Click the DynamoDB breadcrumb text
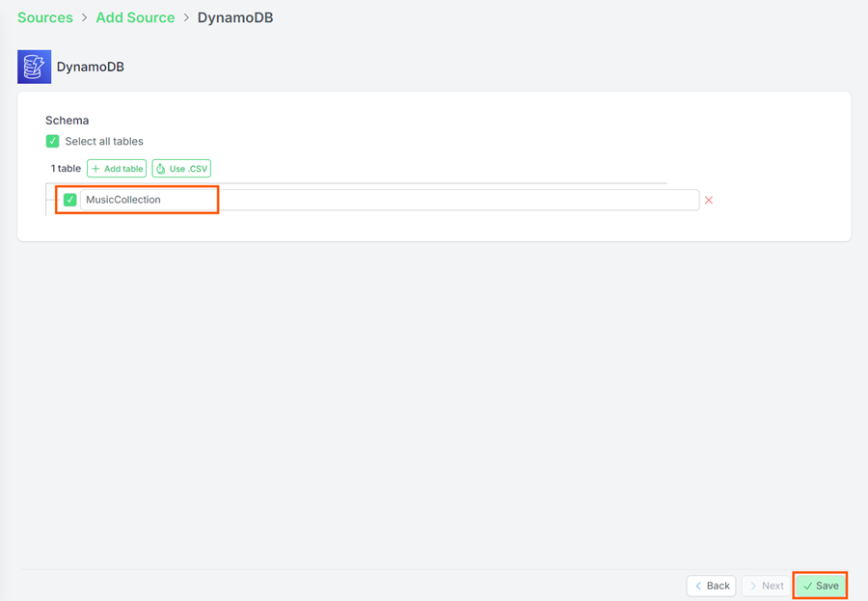 pyautogui.click(x=235, y=17)
